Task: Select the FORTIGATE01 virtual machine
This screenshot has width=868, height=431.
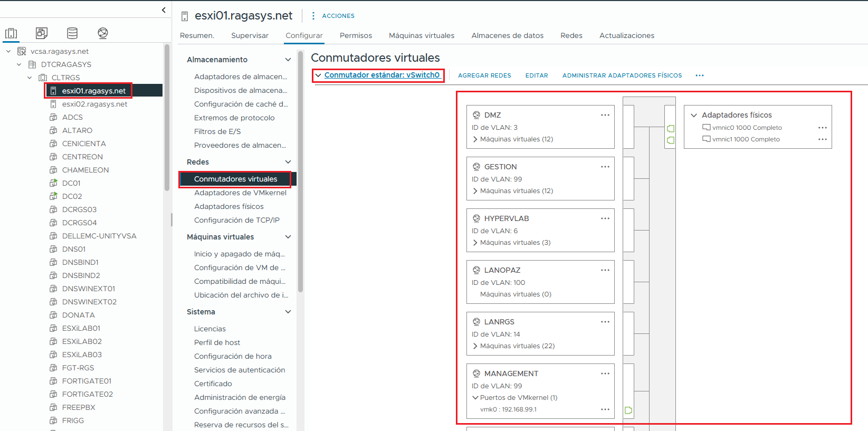Action: tap(87, 381)
